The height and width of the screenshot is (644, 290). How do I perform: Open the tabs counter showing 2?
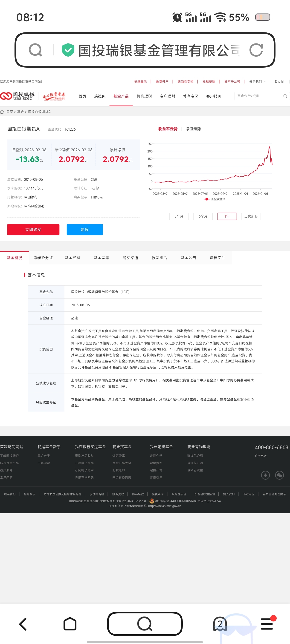220,624
